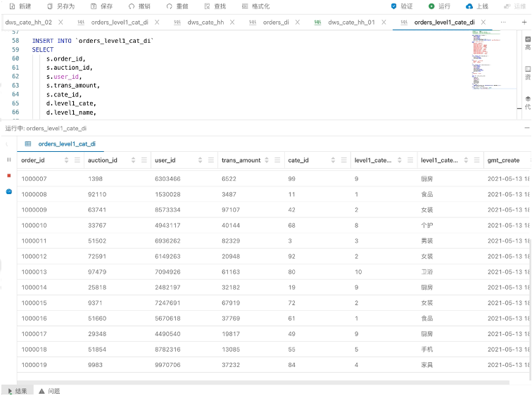Close the dws_cate_hh tab
Viewport: 532px width, 398px height.
[232, 22]
